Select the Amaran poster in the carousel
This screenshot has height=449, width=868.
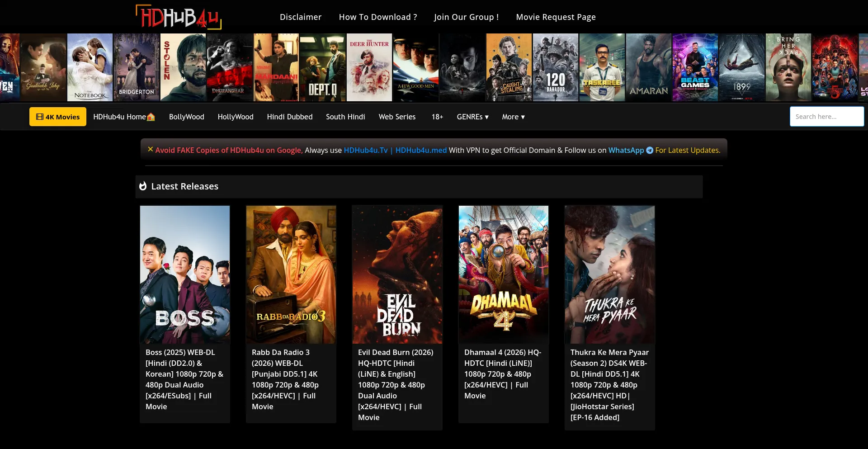(649, 67)
